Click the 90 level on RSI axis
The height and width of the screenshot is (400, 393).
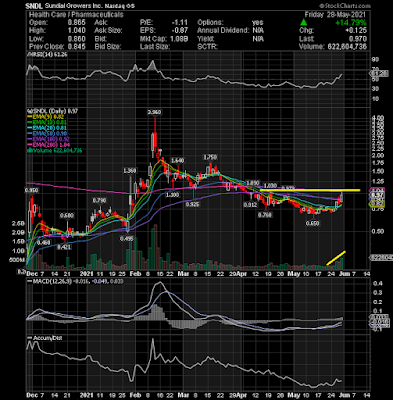[375, 60]
